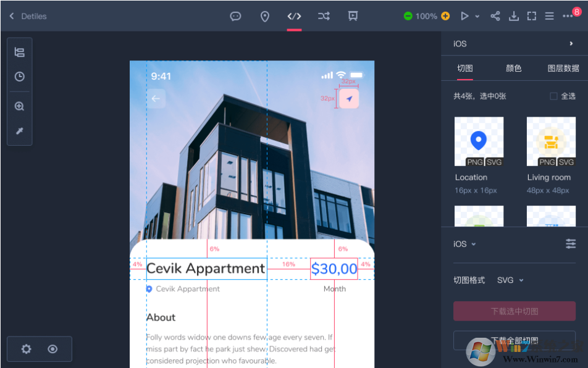
Task: Expand the iOS platform dropdown
Action: coord(465,244)
